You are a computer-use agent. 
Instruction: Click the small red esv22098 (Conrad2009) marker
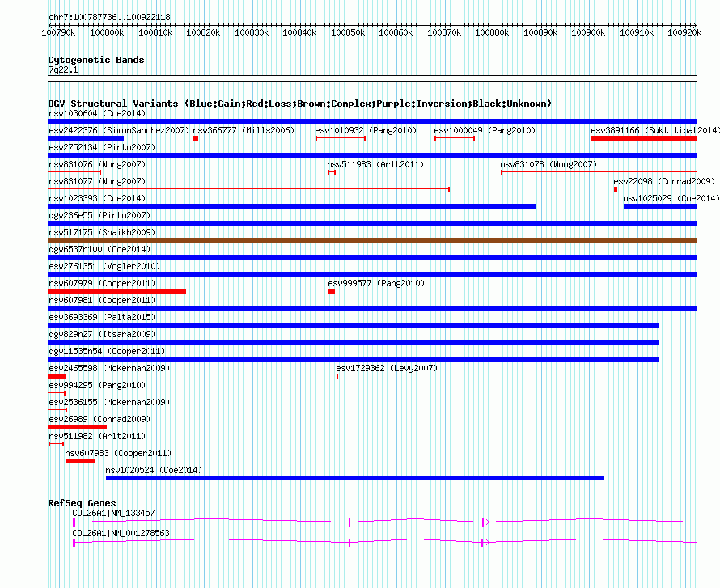pyautogui.click(x=616, y=189)
